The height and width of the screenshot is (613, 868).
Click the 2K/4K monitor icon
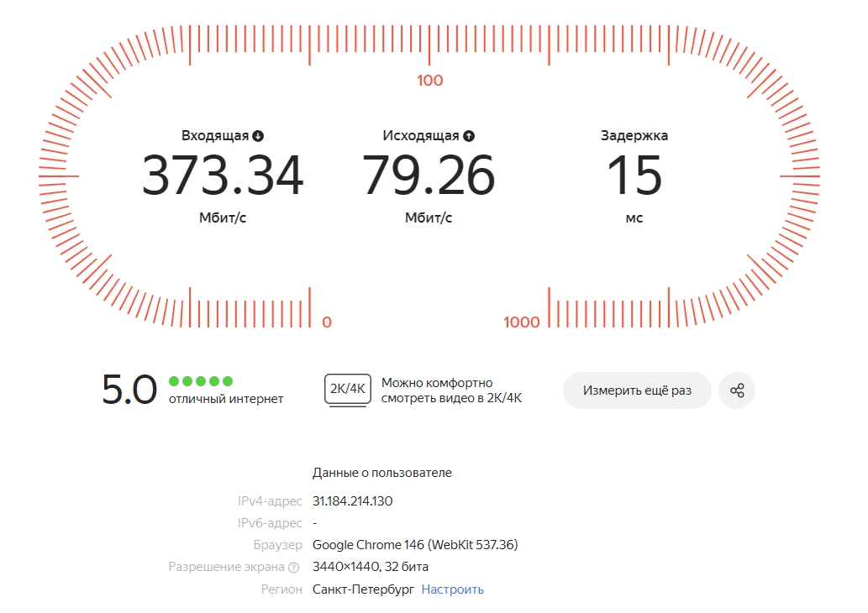click(x=348, y=390)
